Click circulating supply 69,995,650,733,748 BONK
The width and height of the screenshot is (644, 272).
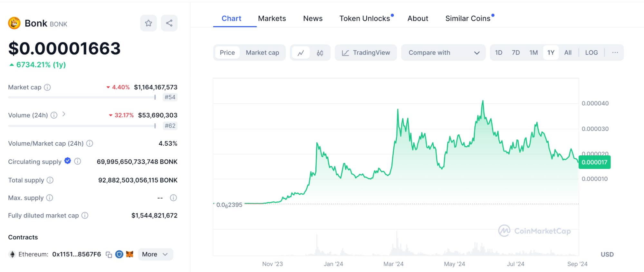137,162
